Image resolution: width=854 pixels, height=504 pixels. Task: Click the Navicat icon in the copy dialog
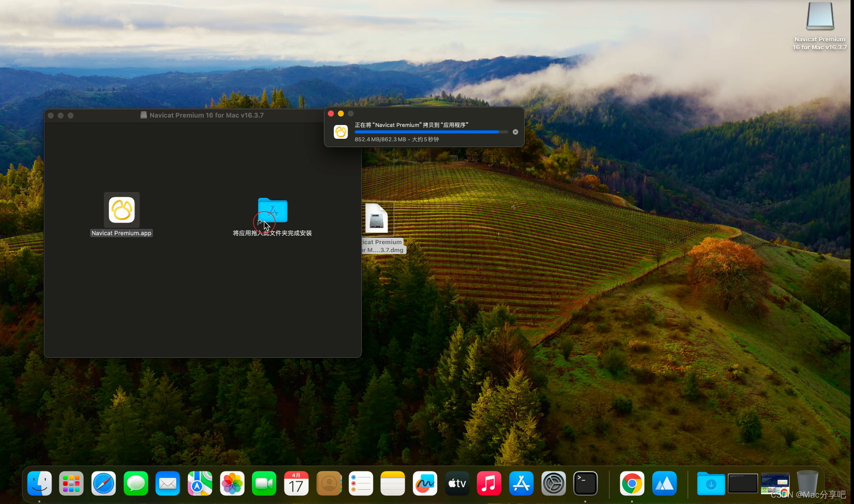(x=341, y=132)
